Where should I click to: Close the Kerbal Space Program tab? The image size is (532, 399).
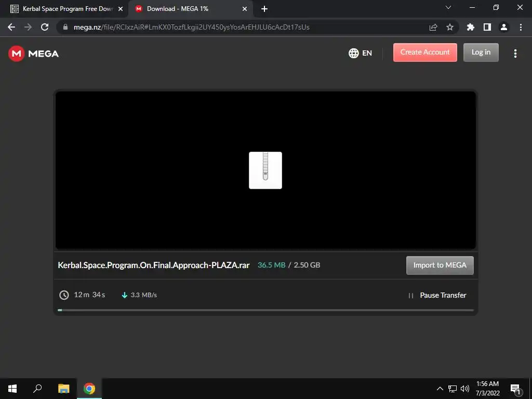(120, 9)
